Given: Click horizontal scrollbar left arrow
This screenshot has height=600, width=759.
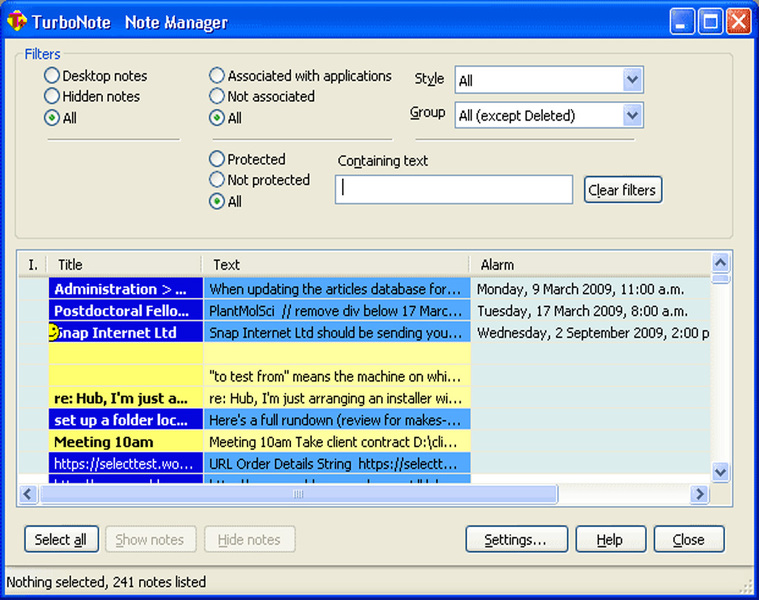Looking at the screenshot, I should tap(28, 494).
